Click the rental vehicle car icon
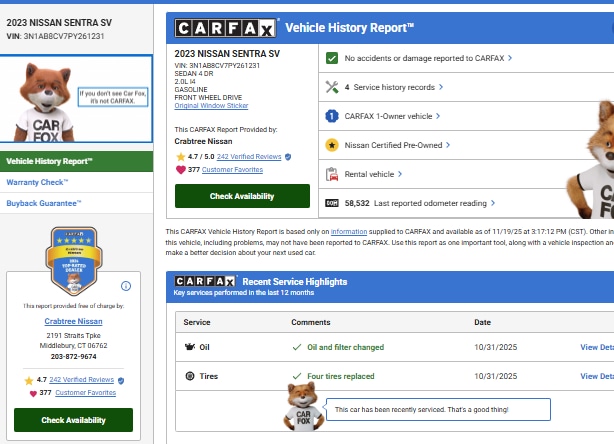614x444 pixels. (332, 174)
